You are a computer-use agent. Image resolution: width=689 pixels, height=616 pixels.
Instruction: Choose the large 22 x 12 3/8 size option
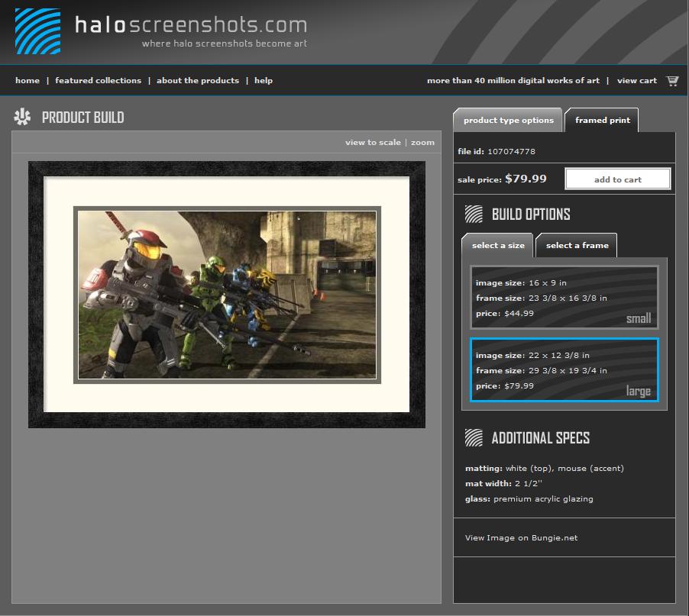coord(564,369)
